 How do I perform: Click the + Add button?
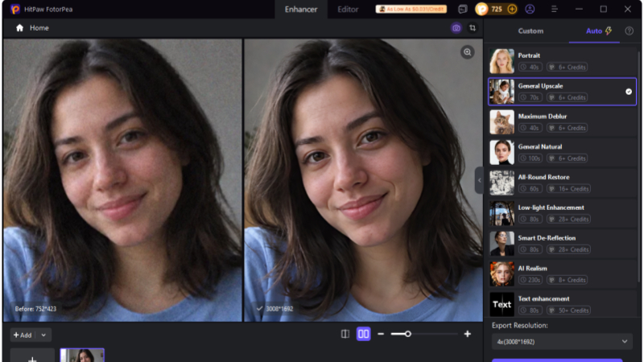click(x=23, y=335)
